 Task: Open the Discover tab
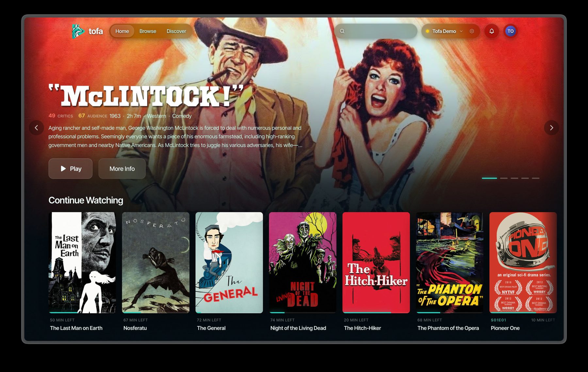tap(176, 31)
